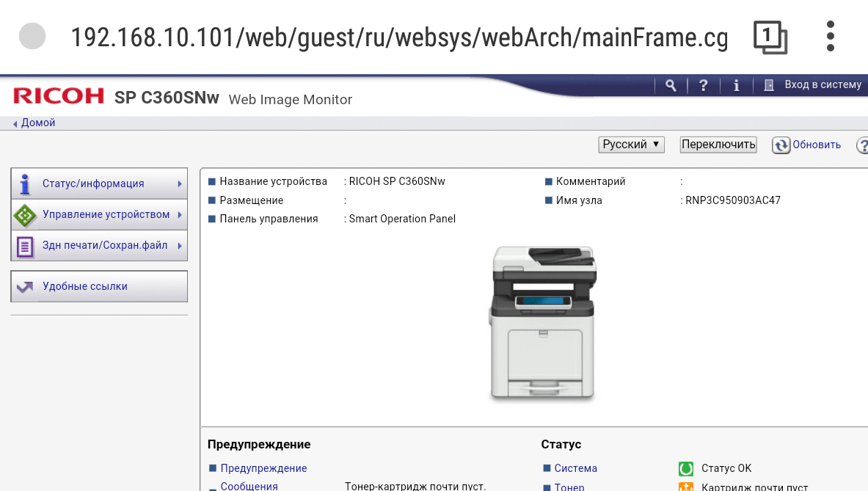Screen dimensions: 868x491
Task: Click the Имя узла label
Action: (x=578, y=200)
